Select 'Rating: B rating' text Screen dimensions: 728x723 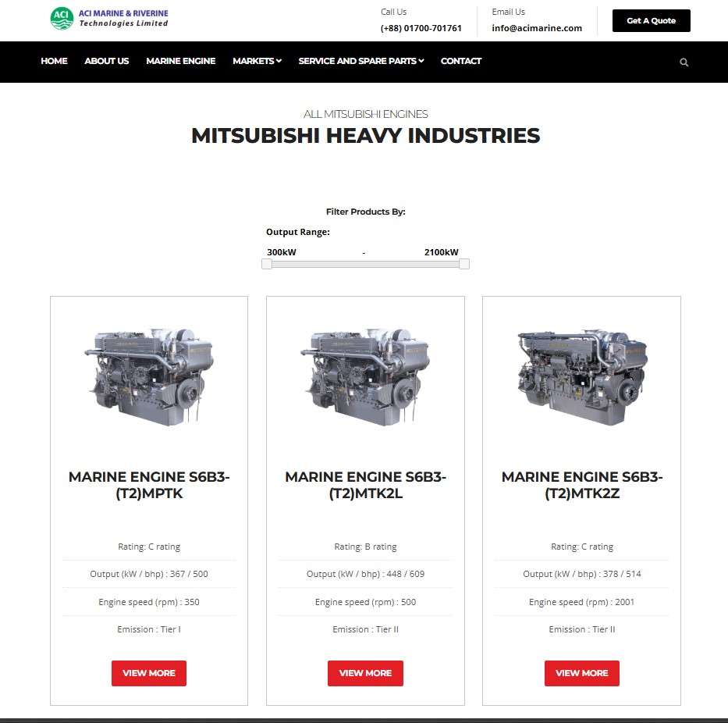[365, 547]
